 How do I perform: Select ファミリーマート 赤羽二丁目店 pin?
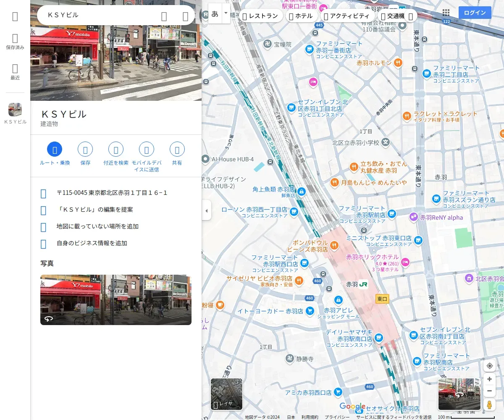coord(426,73)
